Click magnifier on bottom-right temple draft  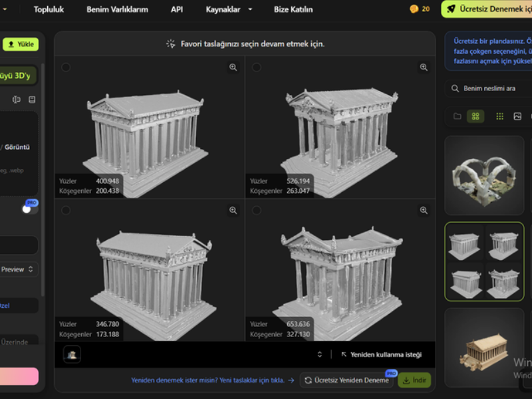(424, 210)
